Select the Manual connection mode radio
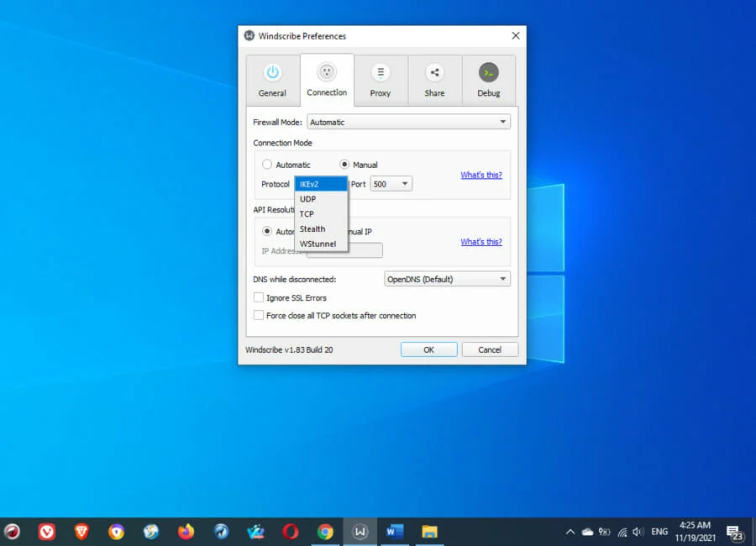The height and width of the screenshot is (546, 756). point(344,165)
